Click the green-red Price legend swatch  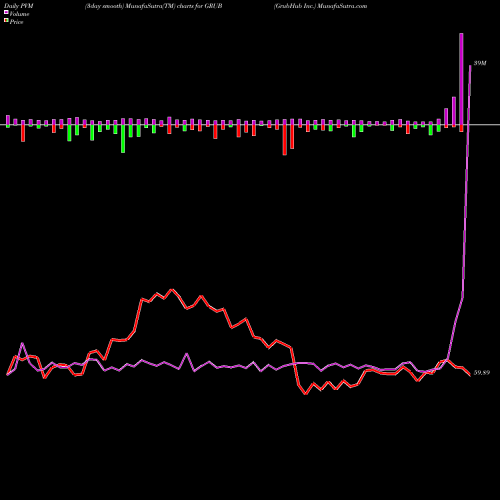(6, 21)
